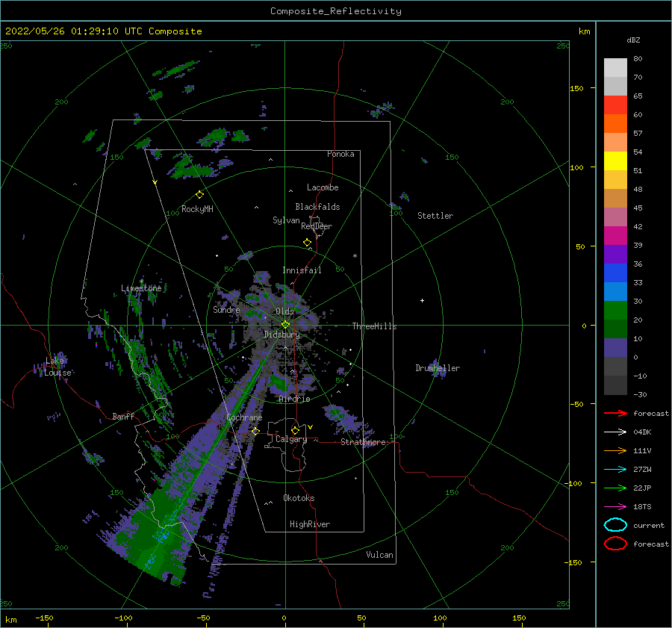Click the yellow V marker northwest of RockyMH
This screenshot has height=628, width=672.
pyautogui.click(x=155, y=183)
